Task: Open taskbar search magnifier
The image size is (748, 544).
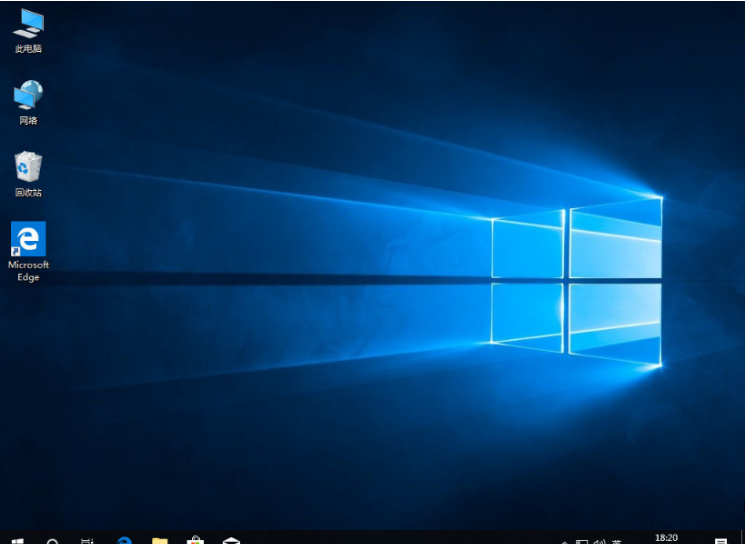Action: [x=52, y=541]
